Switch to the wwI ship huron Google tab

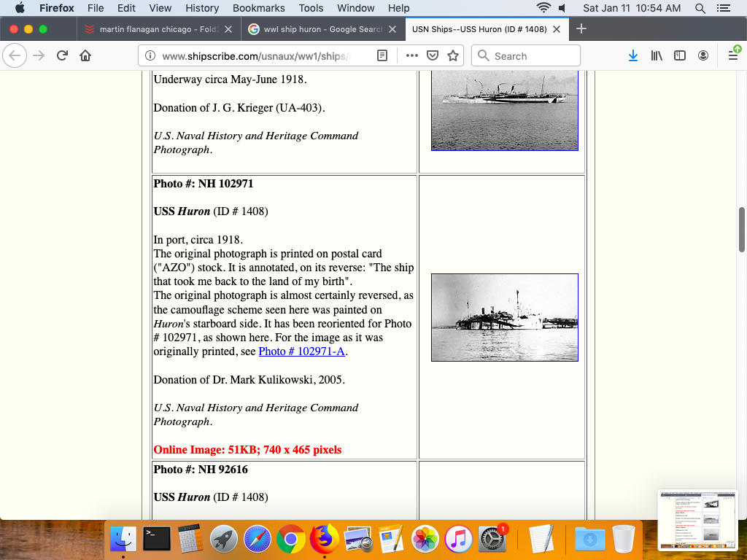(x=315, y=29)
